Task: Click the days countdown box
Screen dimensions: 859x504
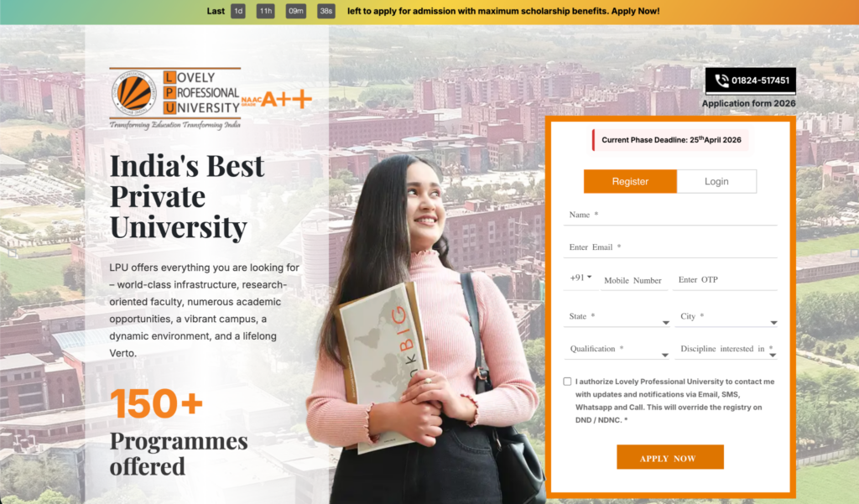Action: (238, 11)
